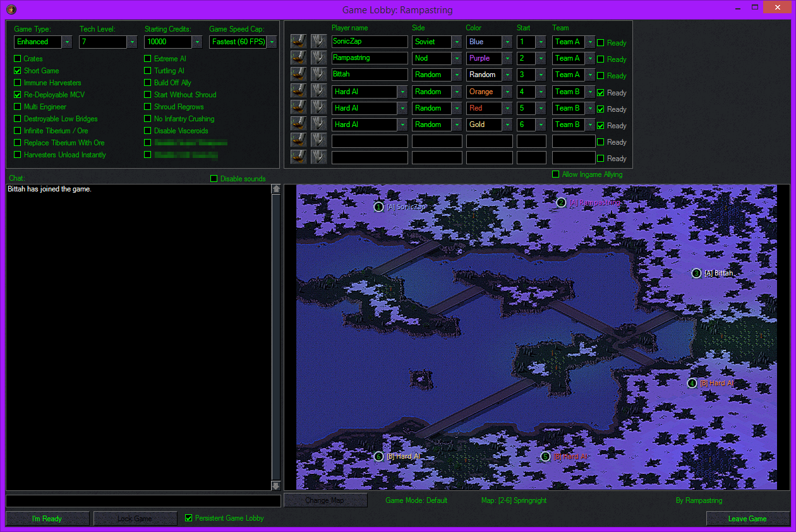Click the I'm Ready button
The height and width of the screenshot is (532, 796).
tap(47, 519)
